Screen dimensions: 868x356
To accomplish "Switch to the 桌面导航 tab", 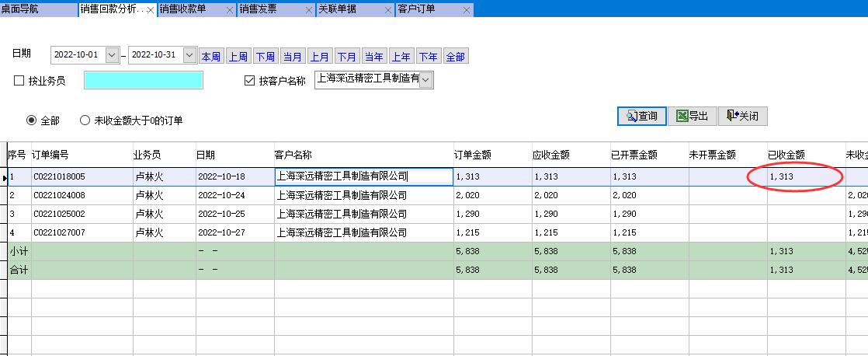I will pyautogui.click(x=30, y=9).
